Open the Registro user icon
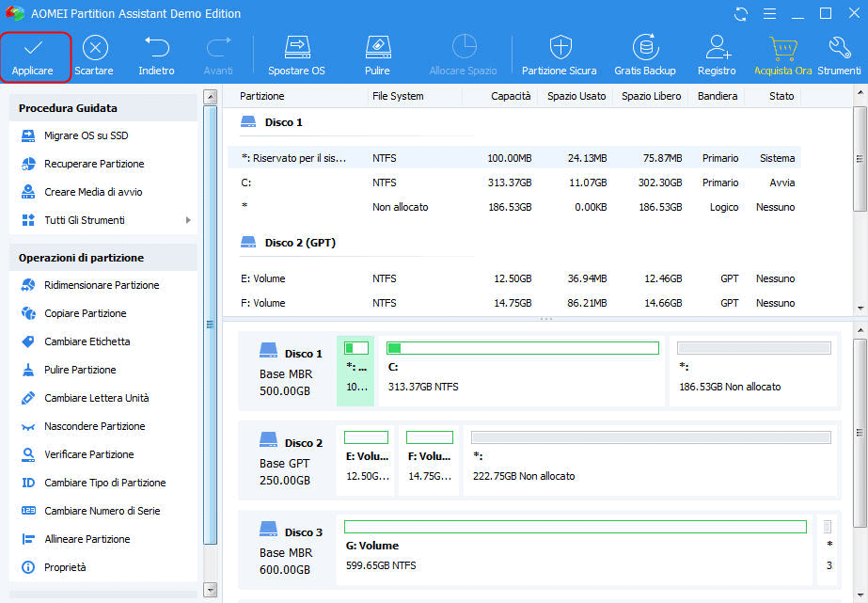 pos(718,48)
